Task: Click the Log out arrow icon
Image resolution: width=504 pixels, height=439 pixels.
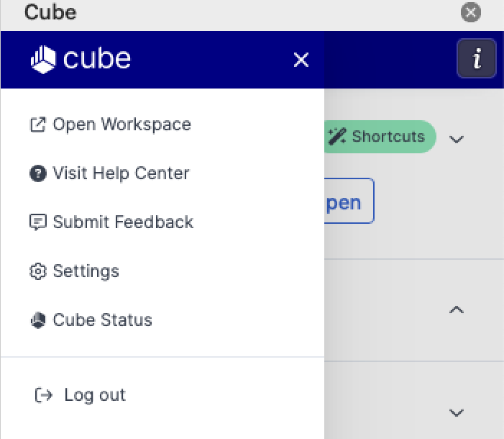Action: 44,395
